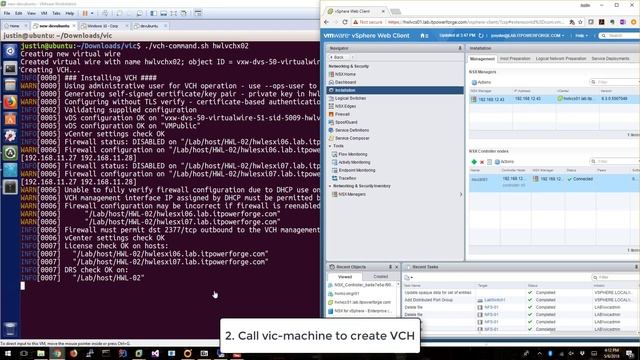Screen dimensions: 640x360
Task: Open Flow Monitoring tool
Action: (352, 154)
